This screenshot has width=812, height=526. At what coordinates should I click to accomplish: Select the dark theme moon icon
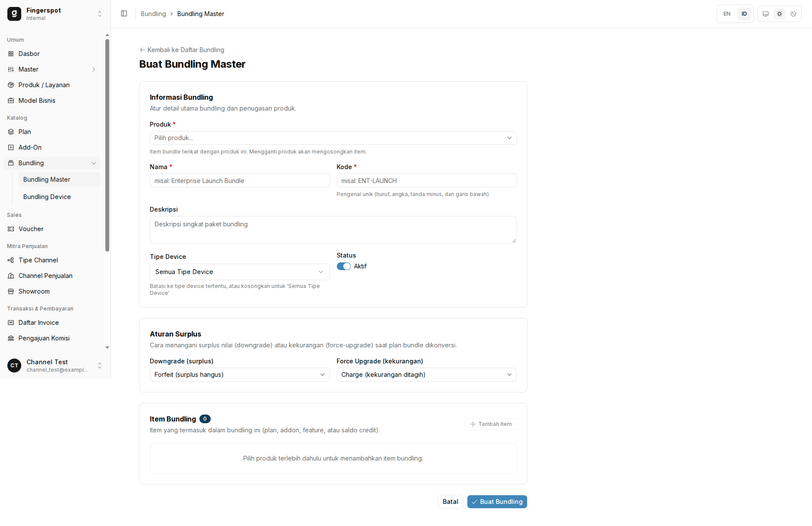(793, 14)
